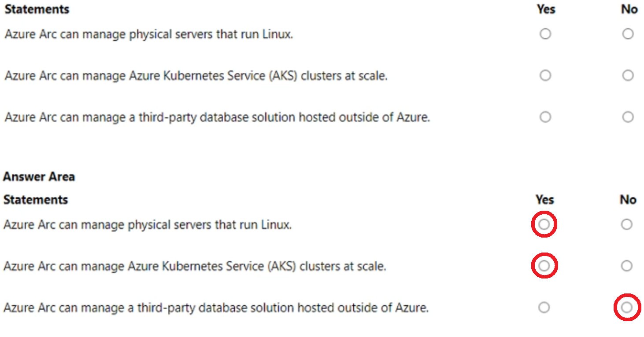644x337 pixels.
Task: Select No in Answer Area for Linux servers row
Action: point(626,224)
